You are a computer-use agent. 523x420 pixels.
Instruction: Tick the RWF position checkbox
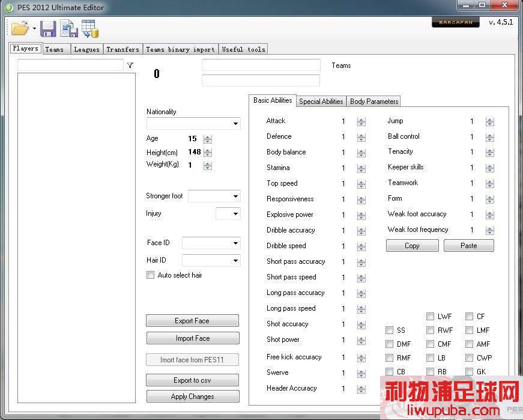pyautogui.click(x=431, y=330)
